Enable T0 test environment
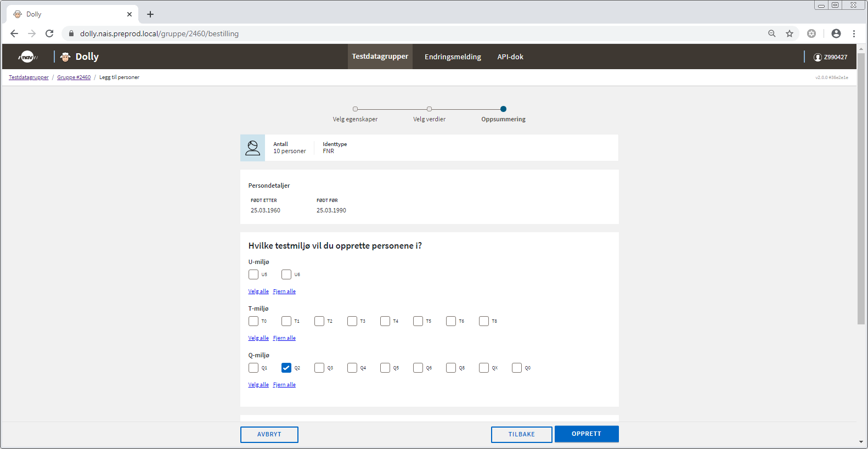 253,321
